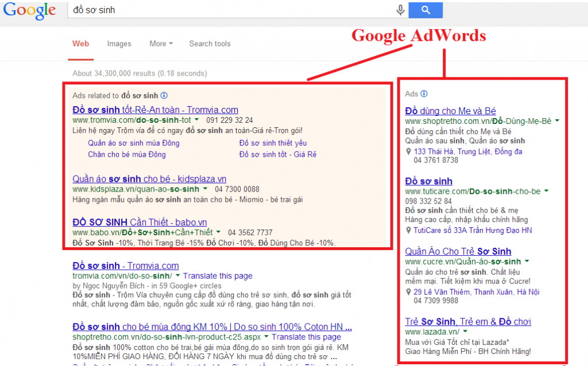Viewport: 588px width, 366px height.
Task: Expand dropdown arrow beside www.shoptretho.com.vn/Đồ-Dùng-Mẹ-Bé
Action: point(557,120)
